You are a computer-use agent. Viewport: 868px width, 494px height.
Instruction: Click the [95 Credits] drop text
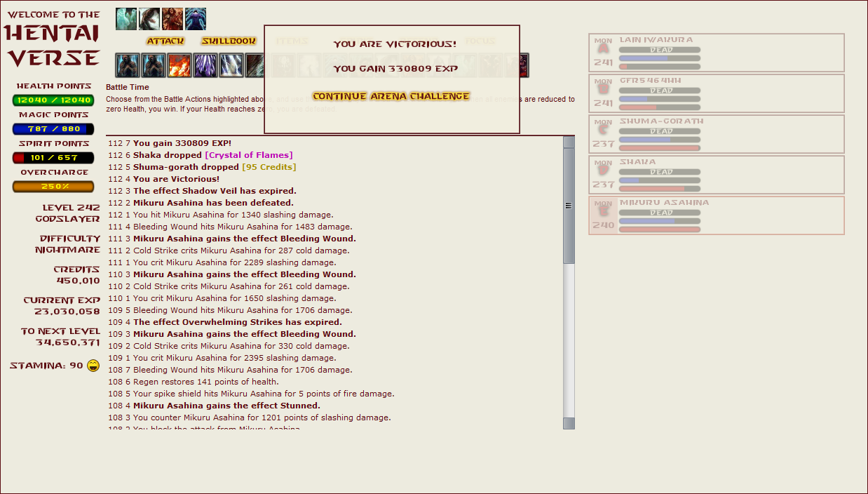point(269,167)
